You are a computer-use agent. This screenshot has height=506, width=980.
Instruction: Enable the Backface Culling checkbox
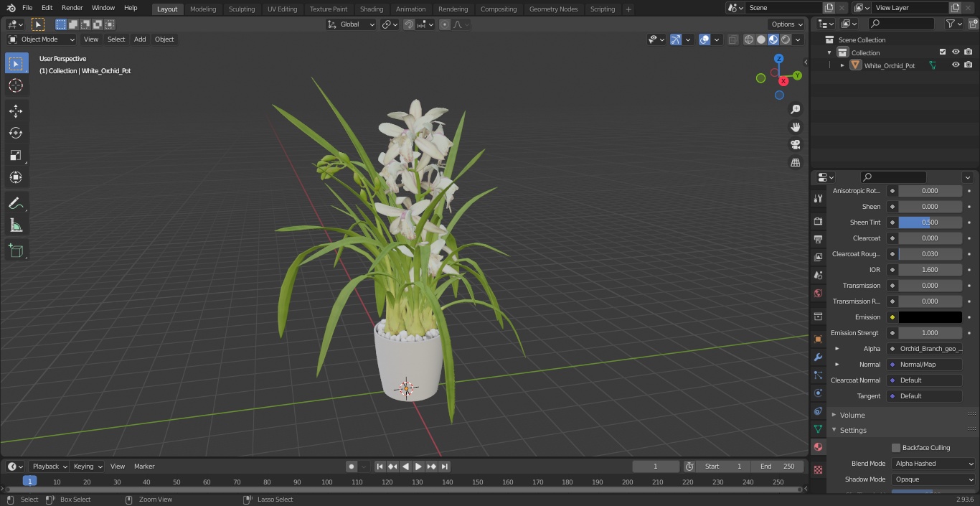coord(896,447)
